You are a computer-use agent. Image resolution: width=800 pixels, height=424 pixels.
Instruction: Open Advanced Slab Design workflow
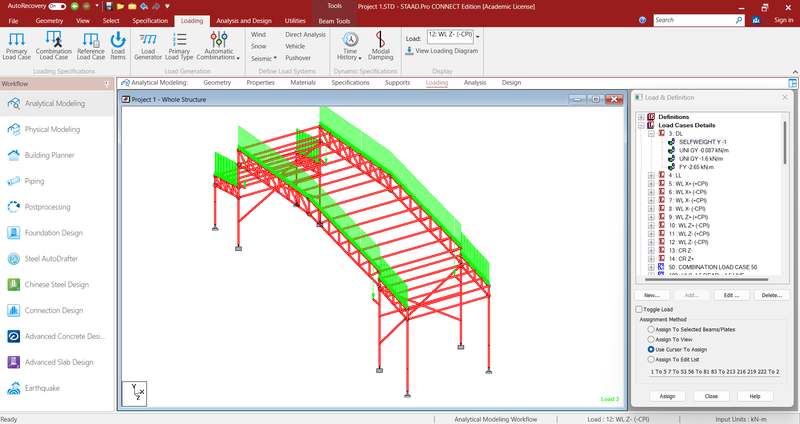coord(57,362)
